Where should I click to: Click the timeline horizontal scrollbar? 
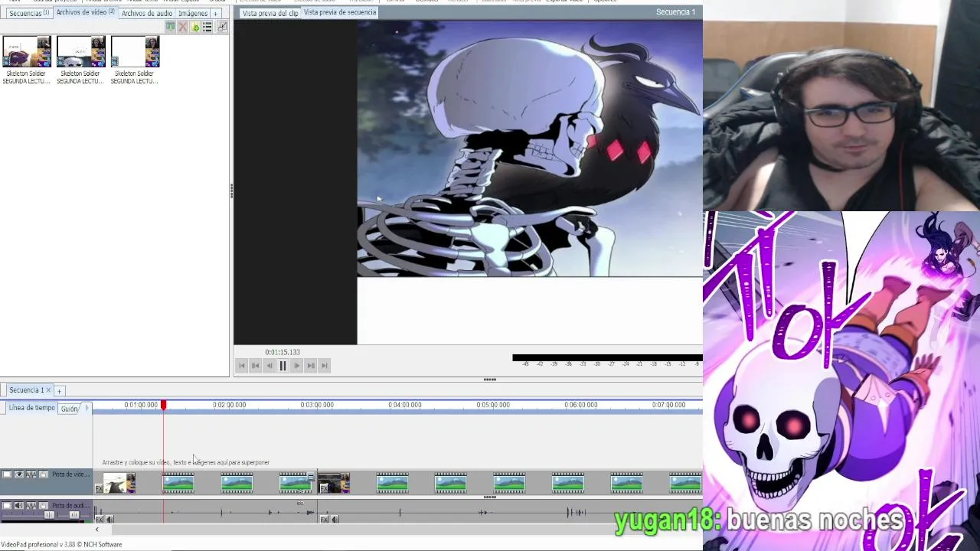point(406,530)
